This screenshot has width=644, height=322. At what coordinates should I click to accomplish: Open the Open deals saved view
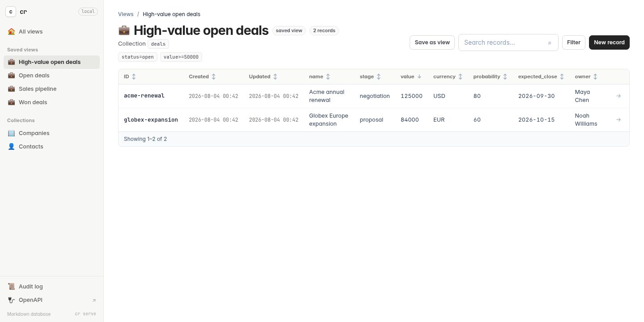coord(51,76)
